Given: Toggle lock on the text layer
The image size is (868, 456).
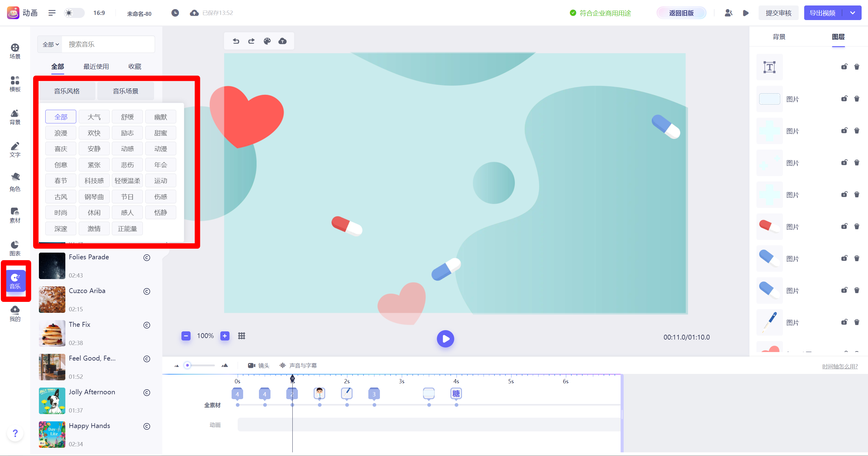Looking at the screenshot, I should [x=844, y=67].
